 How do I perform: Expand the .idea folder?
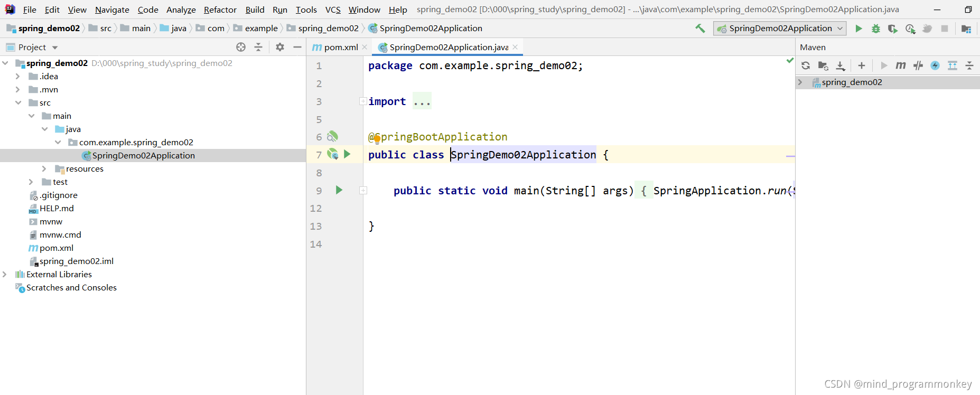(18, 76)
